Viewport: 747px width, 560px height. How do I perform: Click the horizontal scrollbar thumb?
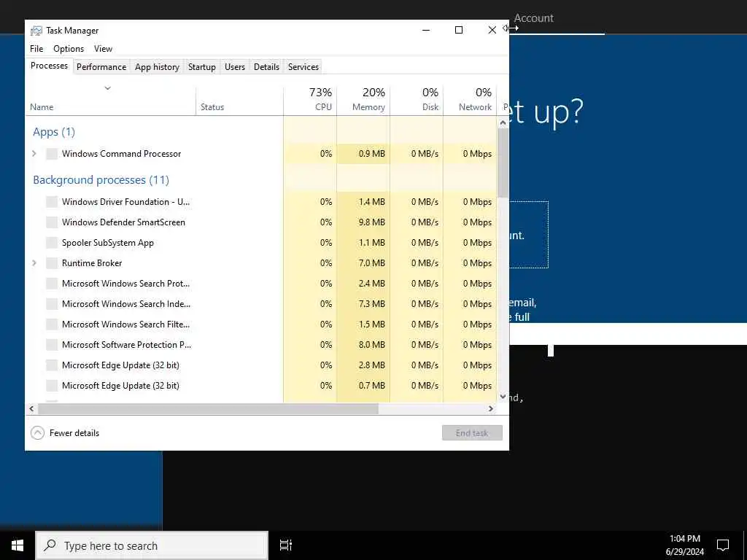[208, 408]
